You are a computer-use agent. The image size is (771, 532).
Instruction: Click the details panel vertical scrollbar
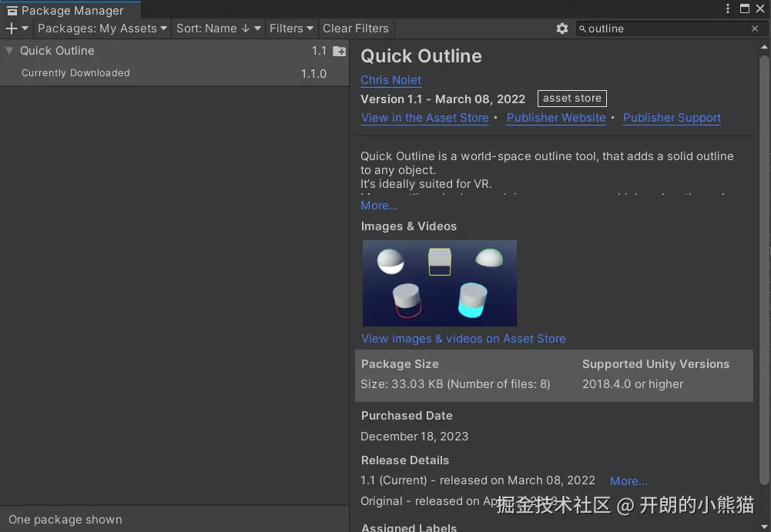point(764,269)
